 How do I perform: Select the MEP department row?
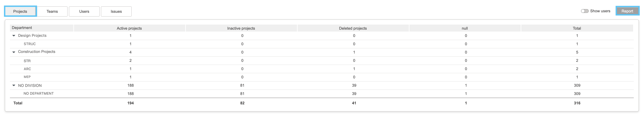pyautogui.click(x=322, y=77)
